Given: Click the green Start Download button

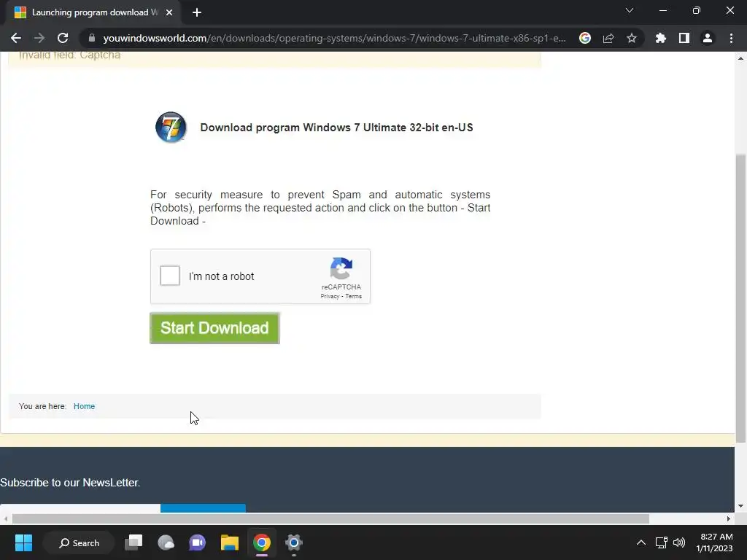Looking at the screenshot, I should coord(214,328).
